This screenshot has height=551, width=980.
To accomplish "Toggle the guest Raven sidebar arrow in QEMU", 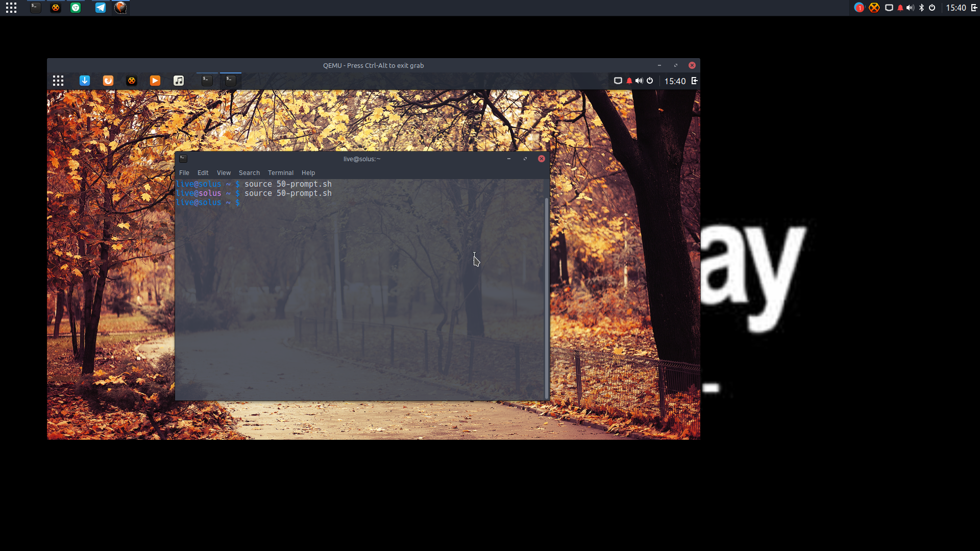I will (695, 81).
